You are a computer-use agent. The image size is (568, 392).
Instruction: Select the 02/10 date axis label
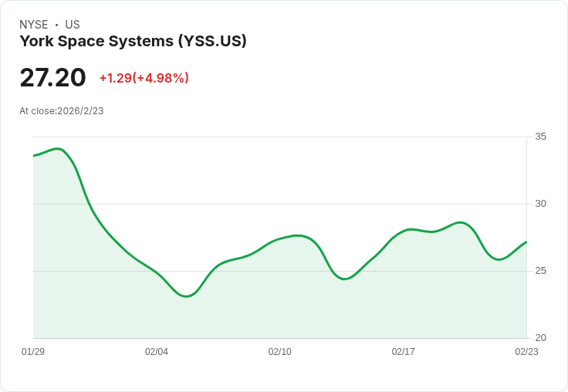(x=280, y=352)
